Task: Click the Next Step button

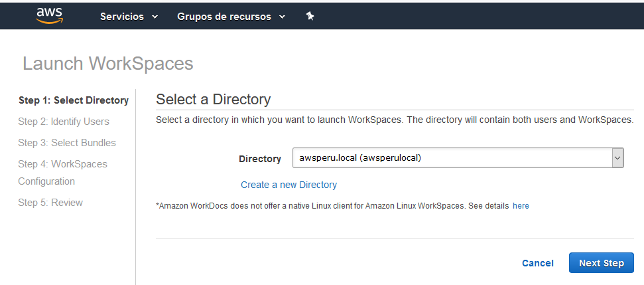Action: click(602, 263)
